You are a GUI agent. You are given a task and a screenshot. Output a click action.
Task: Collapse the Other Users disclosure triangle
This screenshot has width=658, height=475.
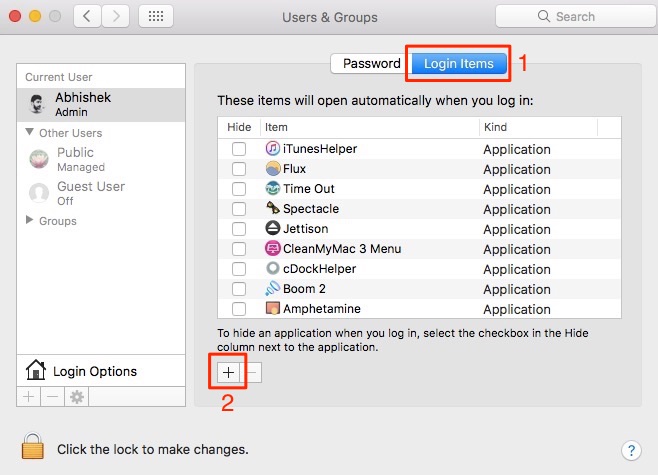pyautogui.click(x=29, y=132)
